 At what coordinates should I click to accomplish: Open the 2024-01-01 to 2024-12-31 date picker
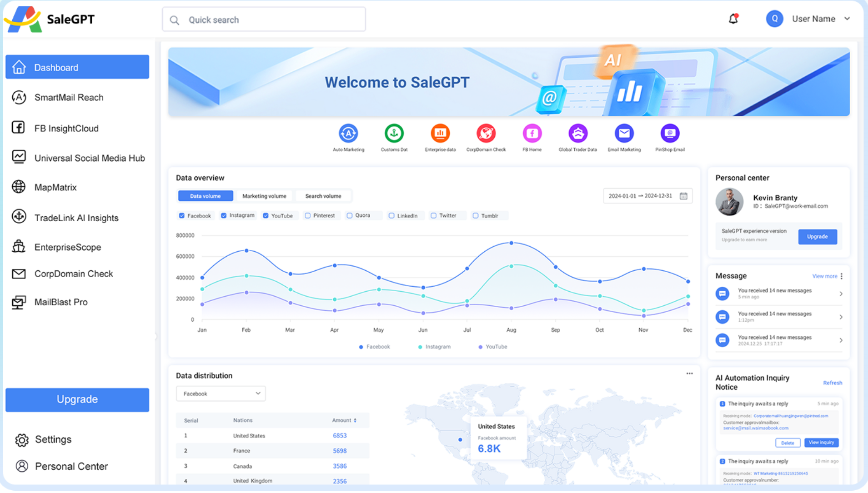click(647, 196)
